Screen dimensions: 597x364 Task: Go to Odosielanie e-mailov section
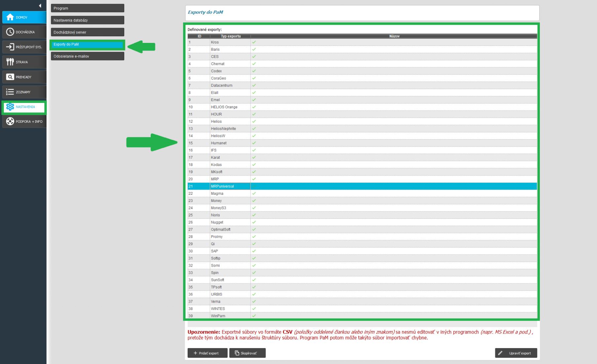pos(87,56)
